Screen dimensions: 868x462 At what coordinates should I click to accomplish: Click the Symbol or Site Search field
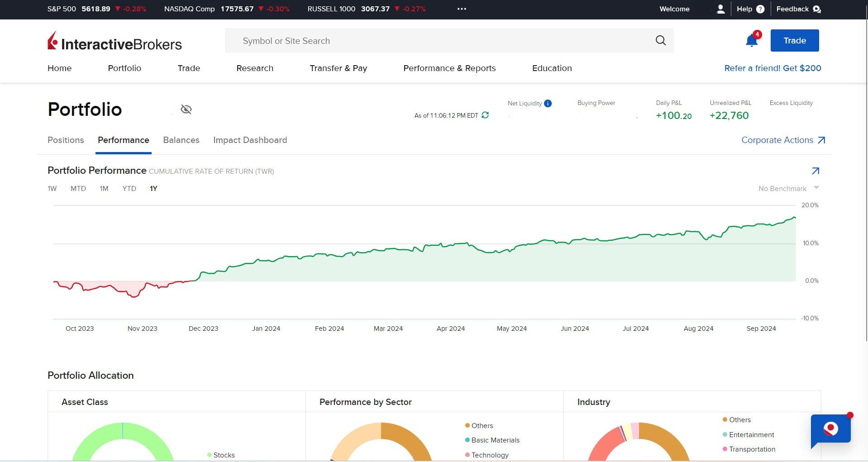[x=444, y=41]
